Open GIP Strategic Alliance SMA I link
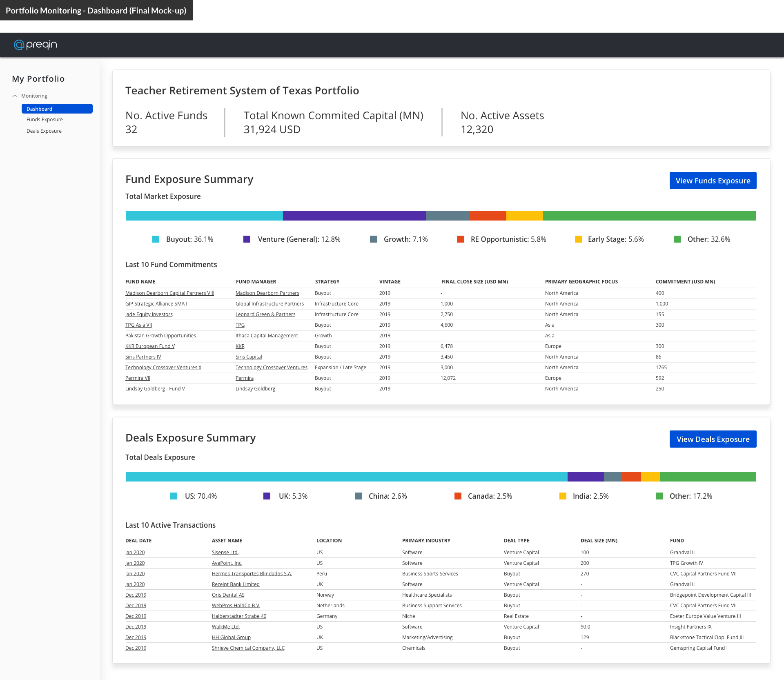 pos(156,304)
